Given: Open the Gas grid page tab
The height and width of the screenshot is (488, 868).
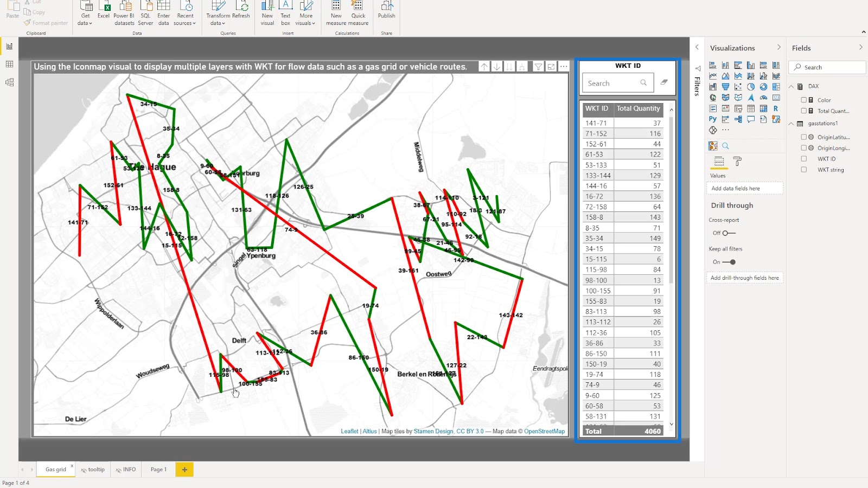Looking at the screenshot, I should tap(56, 470).
